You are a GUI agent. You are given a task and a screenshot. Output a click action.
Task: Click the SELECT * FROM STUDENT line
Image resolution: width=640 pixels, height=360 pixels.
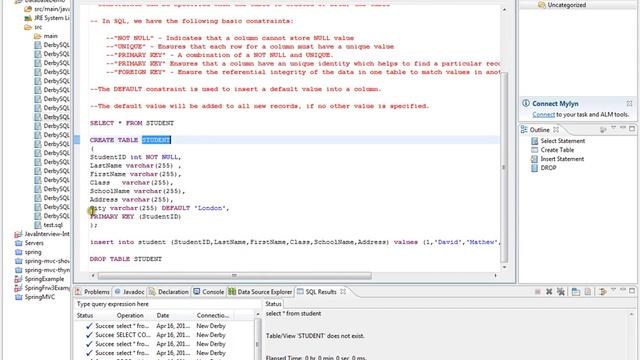click(x=132, y=123)
